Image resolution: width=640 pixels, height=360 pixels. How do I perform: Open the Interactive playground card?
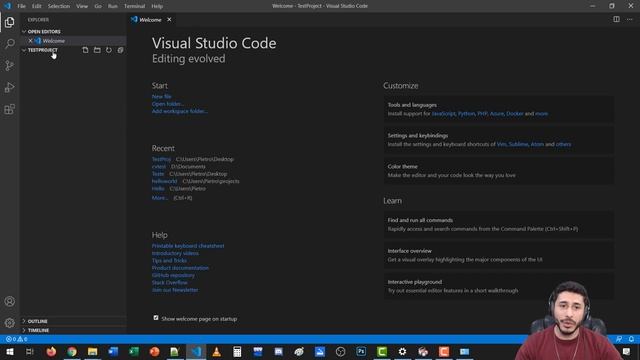[498, 286]
